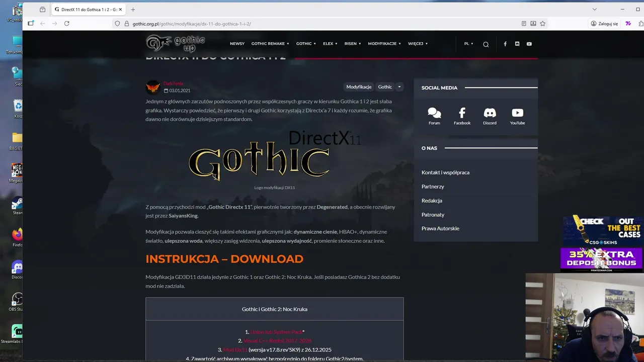Open the Prawa Autorskie link
Screen dimensions: 644x362
tap(440, 228)
